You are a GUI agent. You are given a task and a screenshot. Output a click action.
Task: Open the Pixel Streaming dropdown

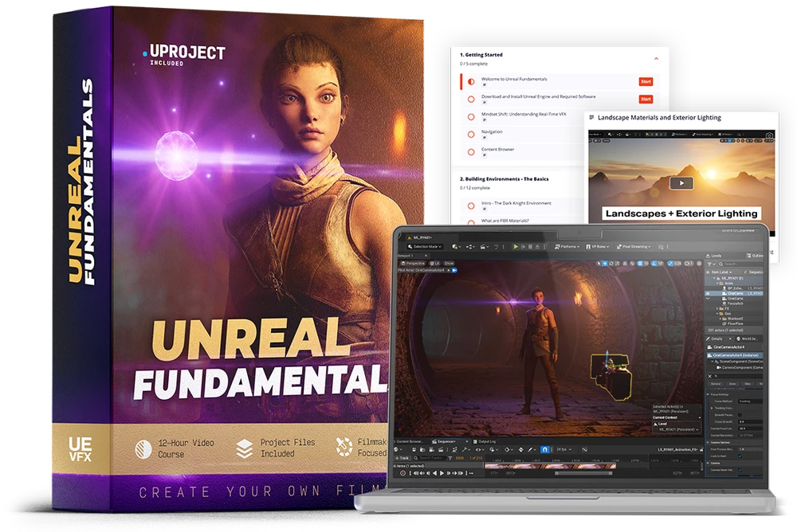[634, 246]
